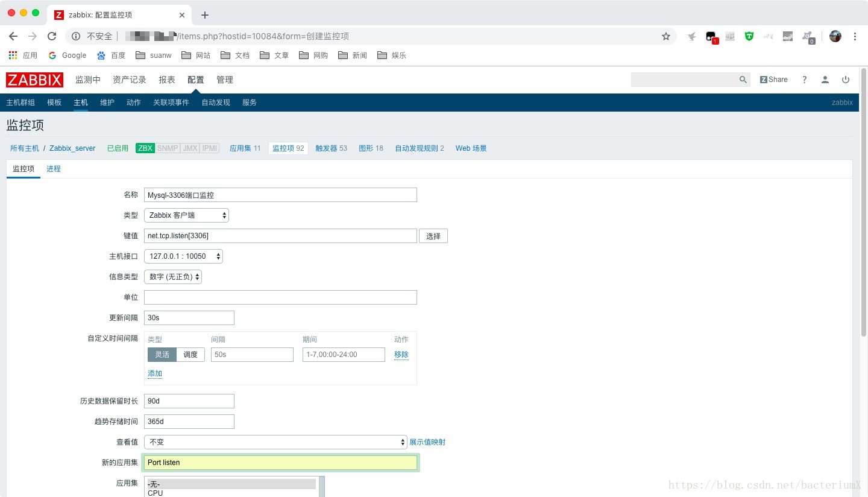Click the user profile avatar in Chrome
868x497 pixels.
pos(835,36)
